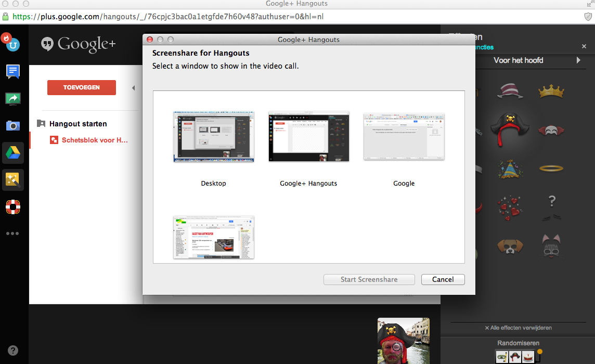This screenshot has width=595, height=364.
Task: Apply the cat mask effect
Action: click(x=551, y=246)
